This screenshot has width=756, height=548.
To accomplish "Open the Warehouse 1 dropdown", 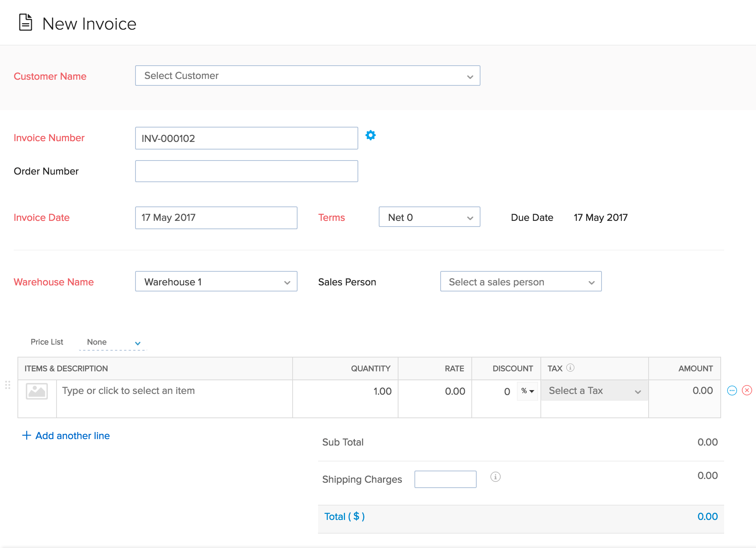I will click(216, 282).
